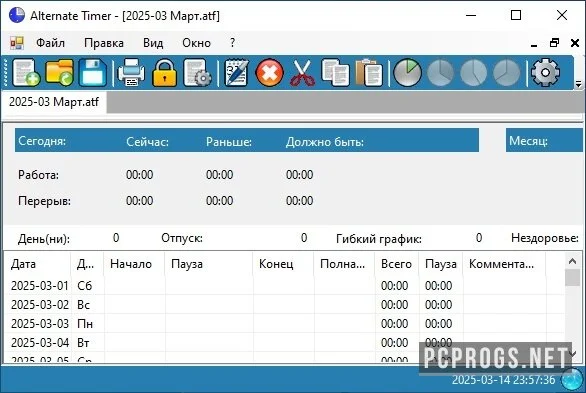586x393 pixels.
Task: Start timer with green pie clock icon
Action: click(x=407, y=72)
